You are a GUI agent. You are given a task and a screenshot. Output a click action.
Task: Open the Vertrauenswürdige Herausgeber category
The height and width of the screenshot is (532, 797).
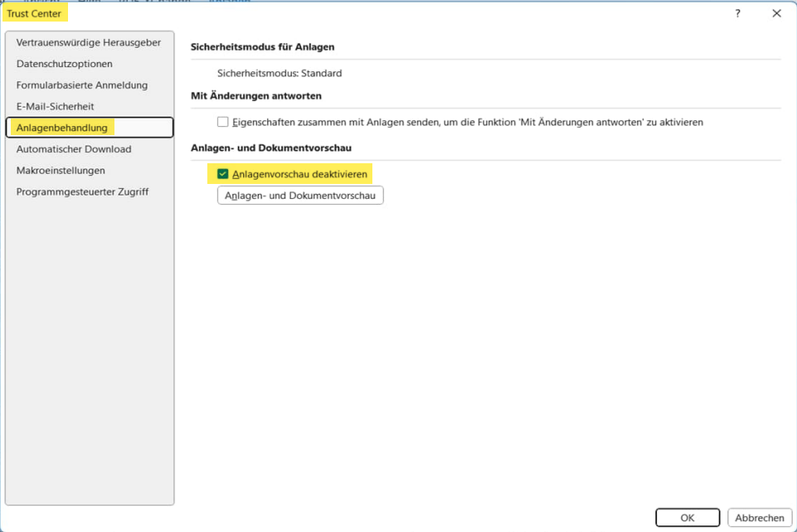pyautogui.click(x=89, y=42)
